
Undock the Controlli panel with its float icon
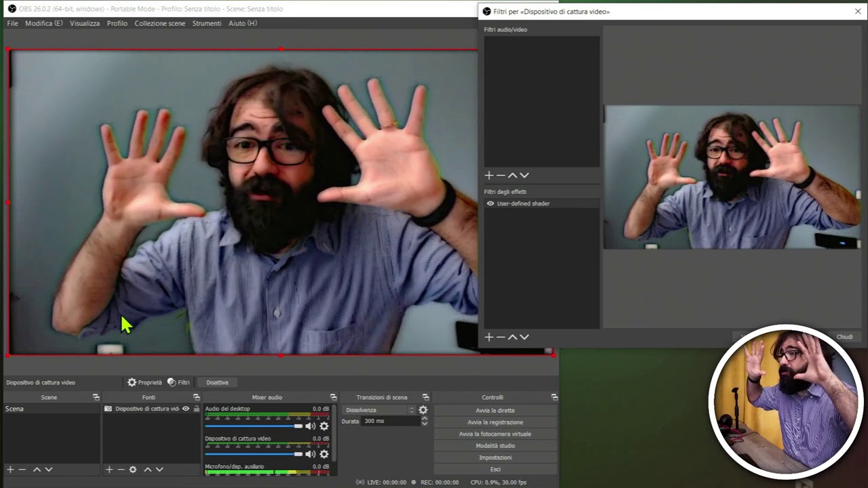click(x=554, y=397)
